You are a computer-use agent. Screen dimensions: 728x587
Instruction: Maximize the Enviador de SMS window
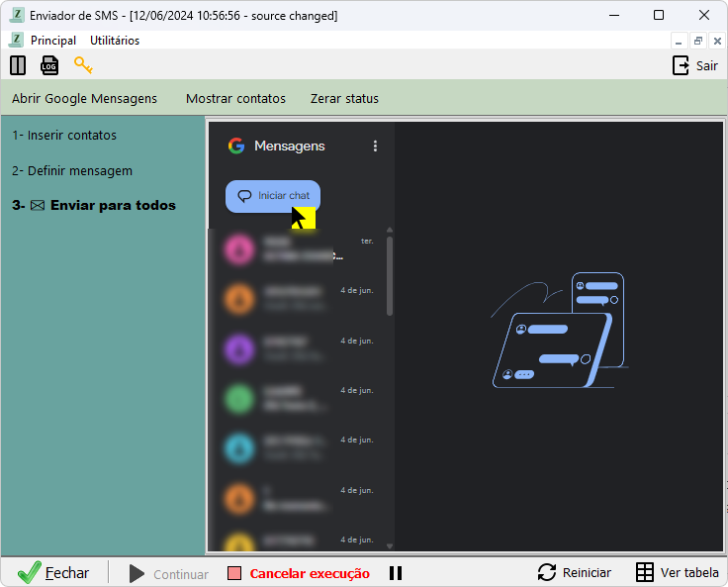(659, 15)
